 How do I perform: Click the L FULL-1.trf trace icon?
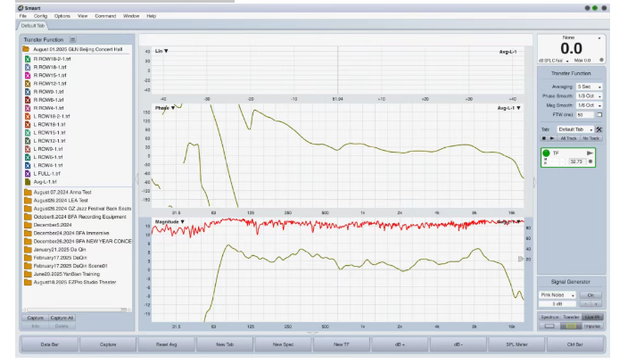28,172
